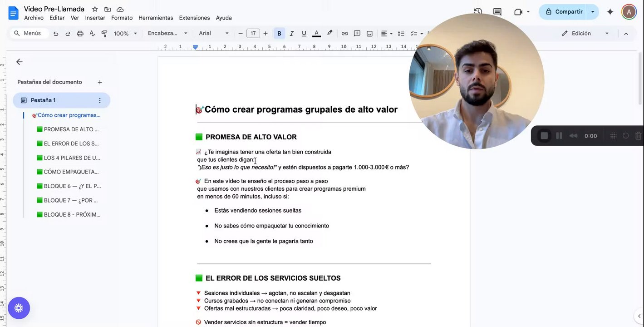Toggle italic formatting
This screenshot has height=327, width=644.
click(291, 34)
